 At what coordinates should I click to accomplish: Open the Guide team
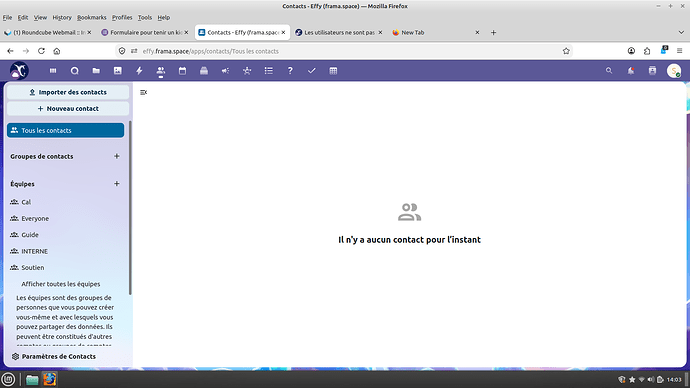(x=66, y=234)
